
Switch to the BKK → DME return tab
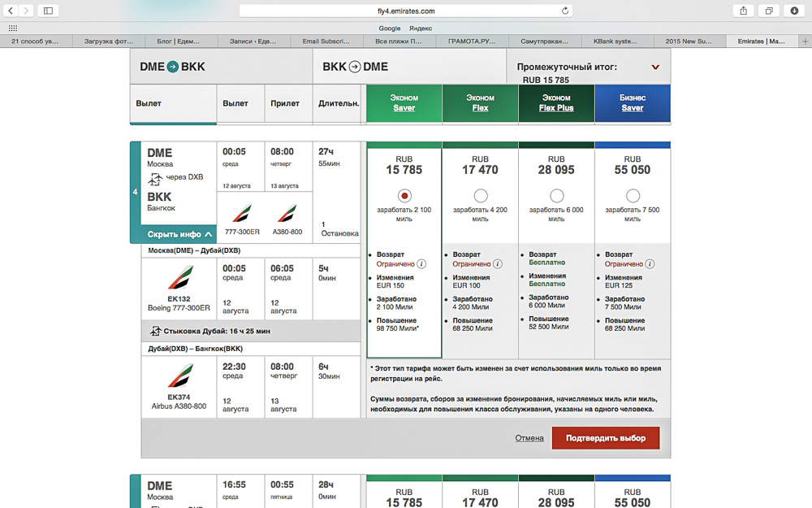355,67
